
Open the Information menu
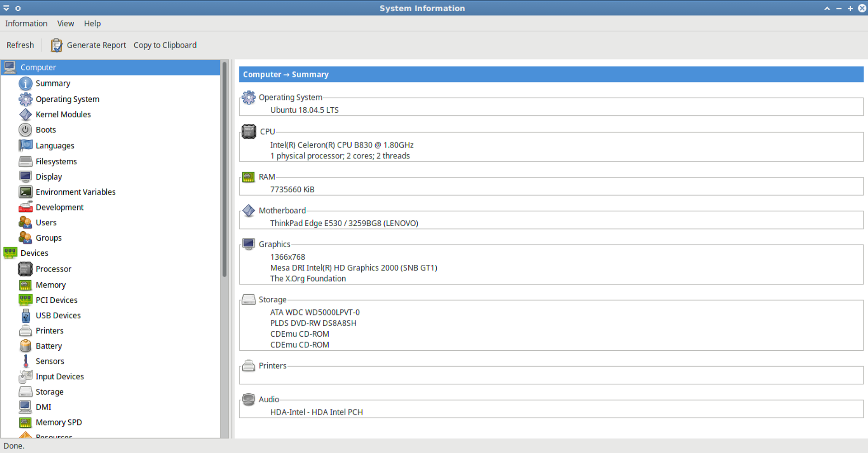pos(26,24)
